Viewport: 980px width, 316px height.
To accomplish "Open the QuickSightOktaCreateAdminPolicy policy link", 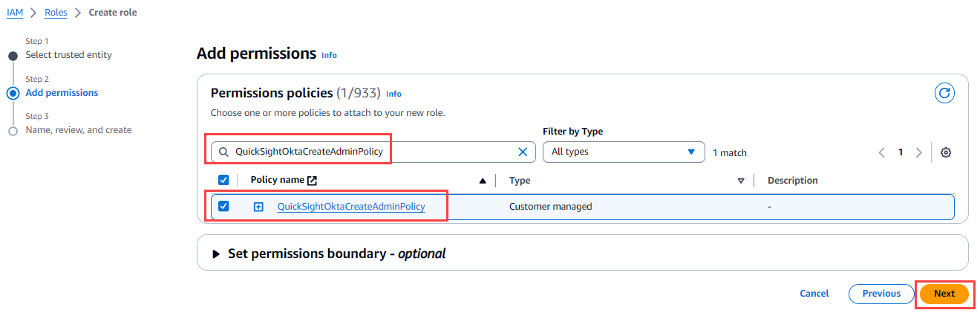I will (350, 207).
